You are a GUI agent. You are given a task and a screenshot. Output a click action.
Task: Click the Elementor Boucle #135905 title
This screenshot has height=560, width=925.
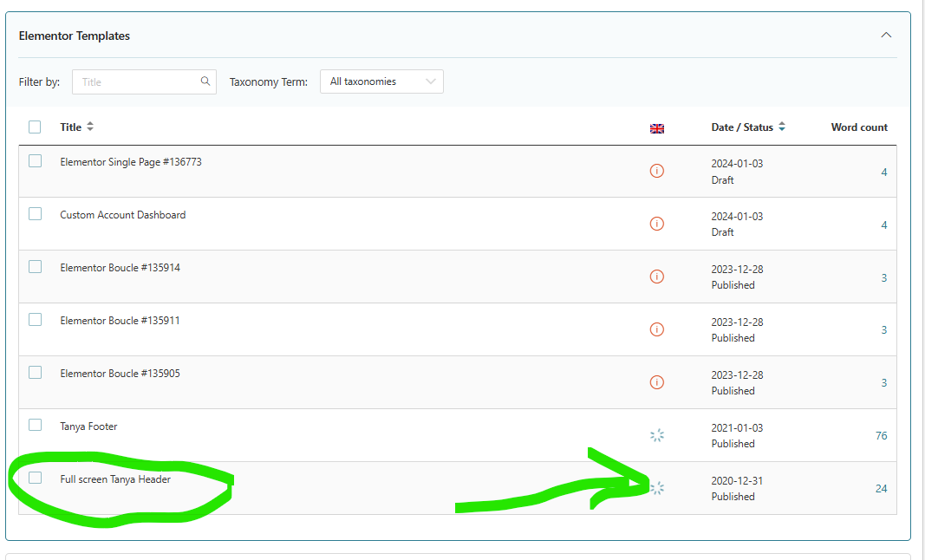120,374
